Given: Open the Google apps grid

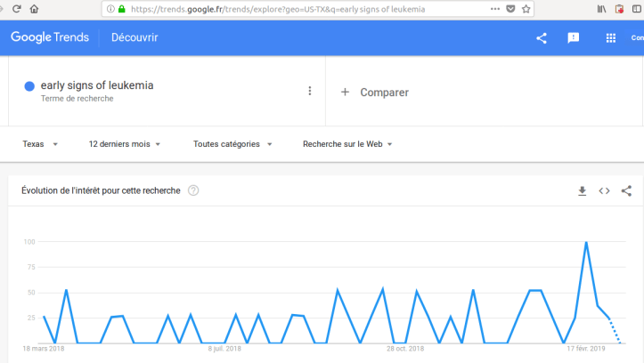Looking at the screenshot, I should (x=611, y=37).
